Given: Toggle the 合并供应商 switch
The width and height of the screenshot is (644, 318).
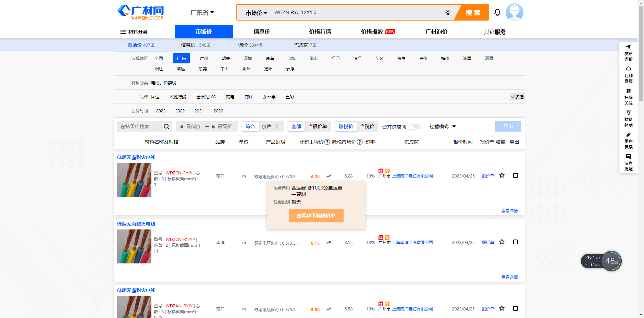Looking at the screenshot, I should (x=415, y=126).
